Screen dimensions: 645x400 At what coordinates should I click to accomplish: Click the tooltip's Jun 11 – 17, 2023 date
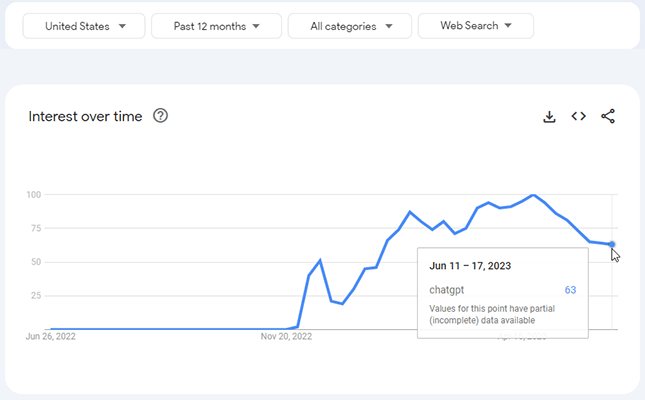(470, 266)
